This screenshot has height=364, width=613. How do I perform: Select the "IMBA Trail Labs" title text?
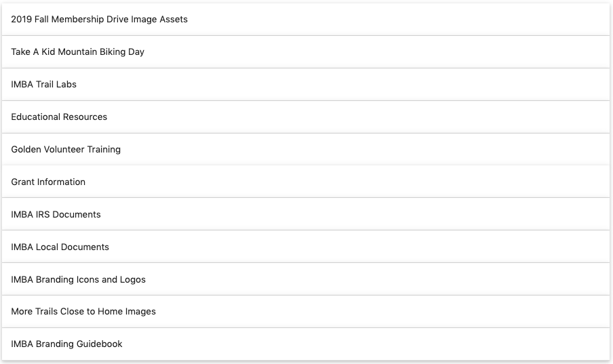[43, 85]
